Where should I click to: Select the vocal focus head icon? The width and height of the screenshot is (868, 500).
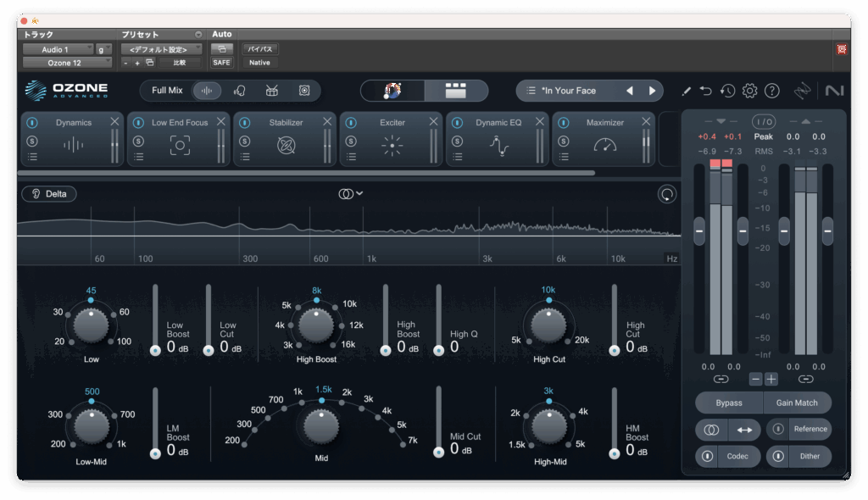240,91
